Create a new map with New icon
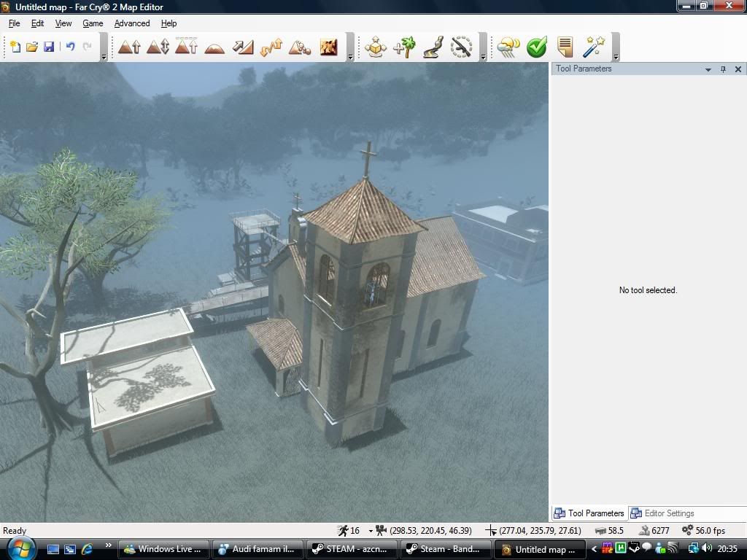This screenshot has height=560, width=747. (15, 47)
